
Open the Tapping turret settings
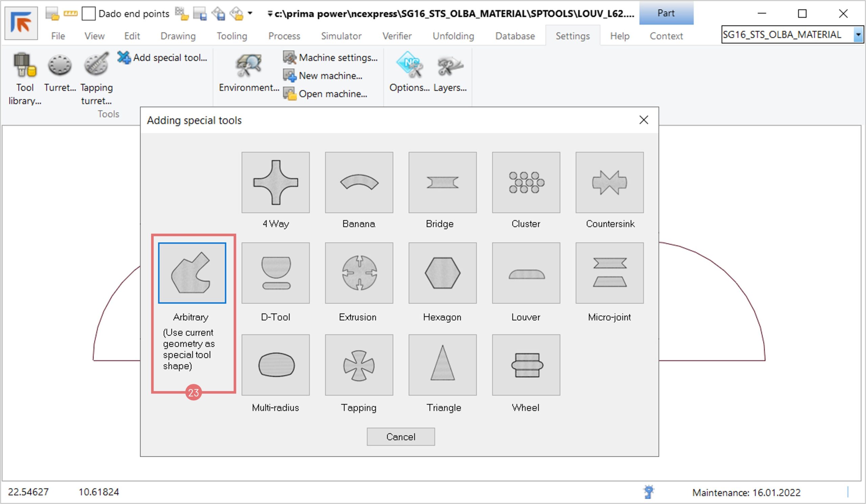click(x=96, y=78)
